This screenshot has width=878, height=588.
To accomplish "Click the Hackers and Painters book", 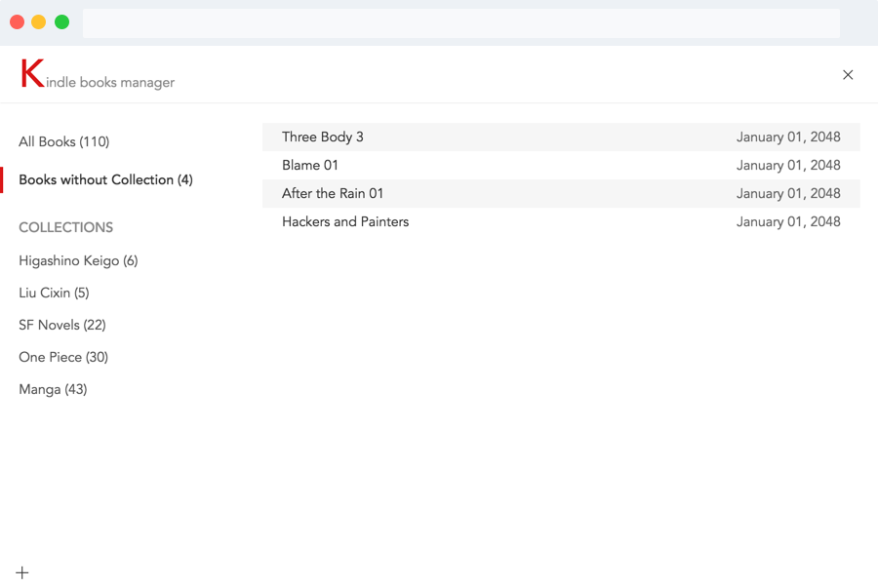I will [345, 221].
